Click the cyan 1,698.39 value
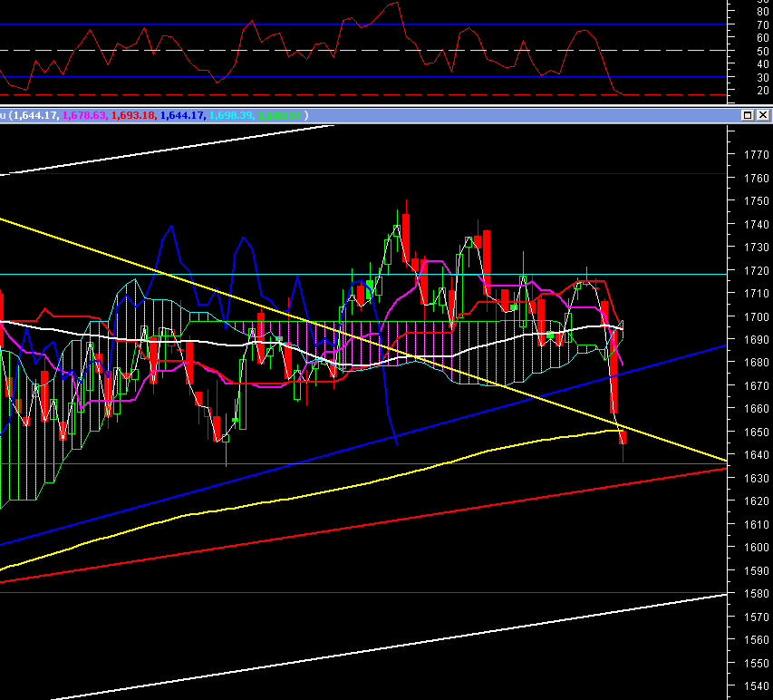 click(231, 115)
